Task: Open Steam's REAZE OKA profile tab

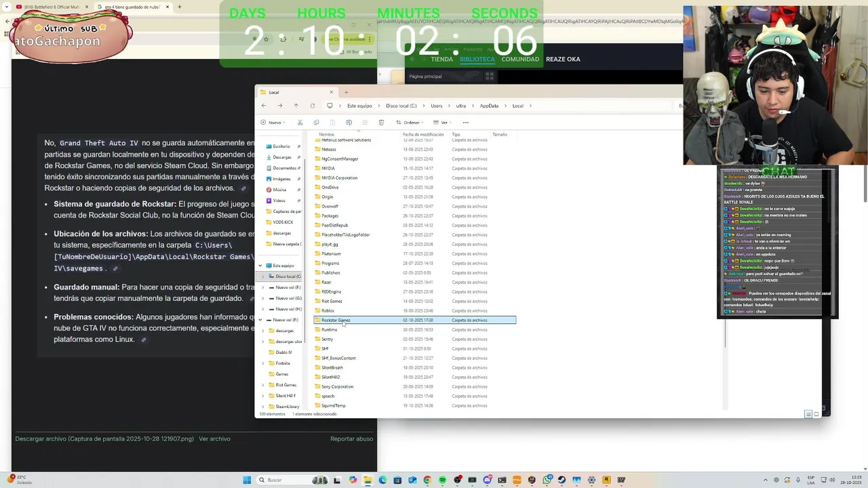Action: coord(563,59)
